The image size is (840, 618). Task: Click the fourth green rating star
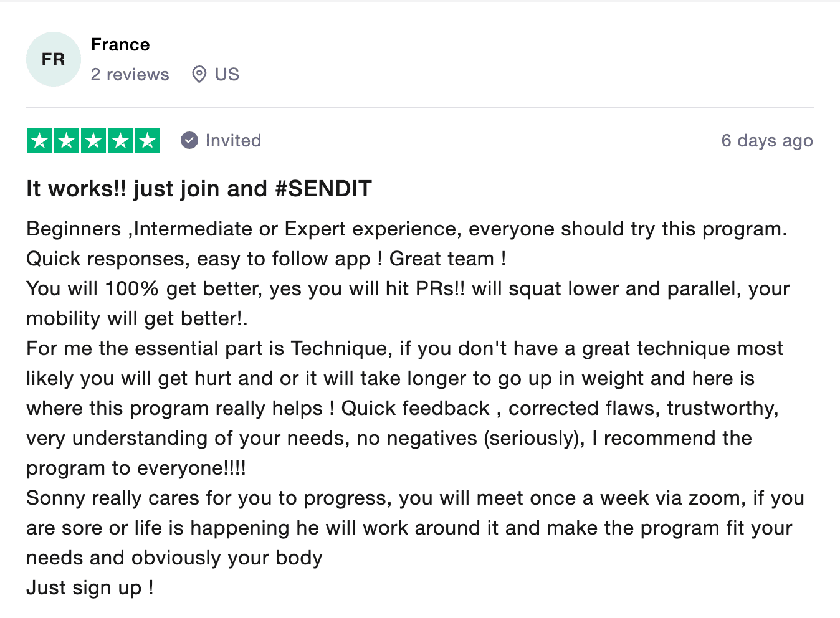tap(120, 140)
